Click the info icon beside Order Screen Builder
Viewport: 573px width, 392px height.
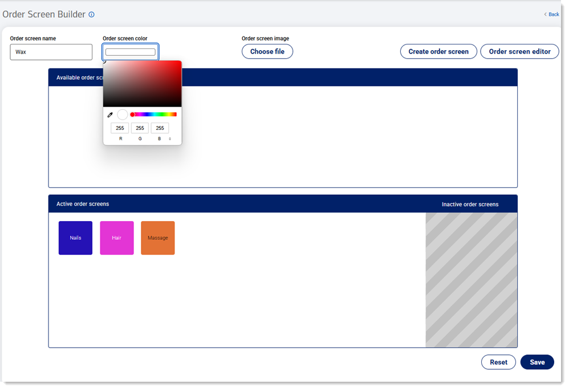(92, 15)
